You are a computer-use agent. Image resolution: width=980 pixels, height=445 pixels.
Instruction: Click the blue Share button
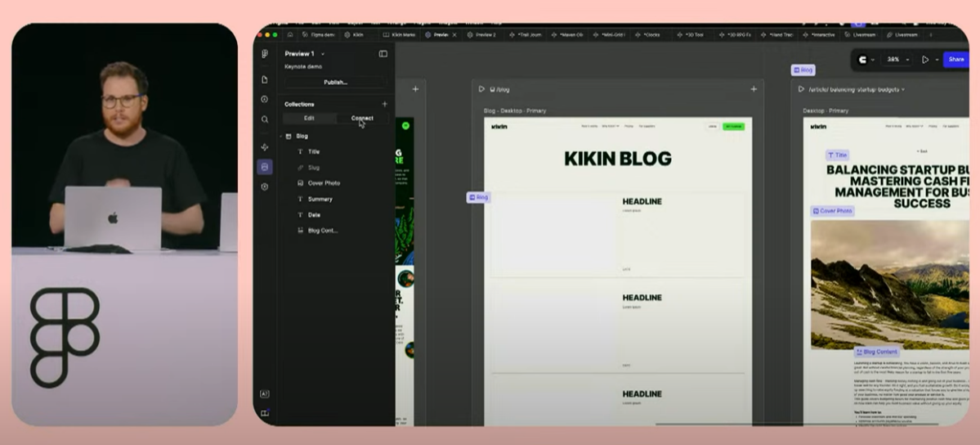pyautogui.click(x=955, y=60)
